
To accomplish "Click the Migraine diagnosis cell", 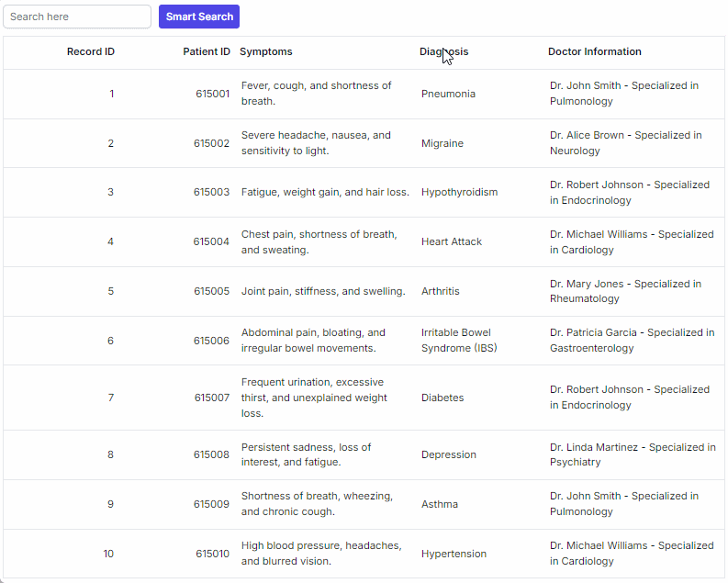I will click(x=442, y=143).
